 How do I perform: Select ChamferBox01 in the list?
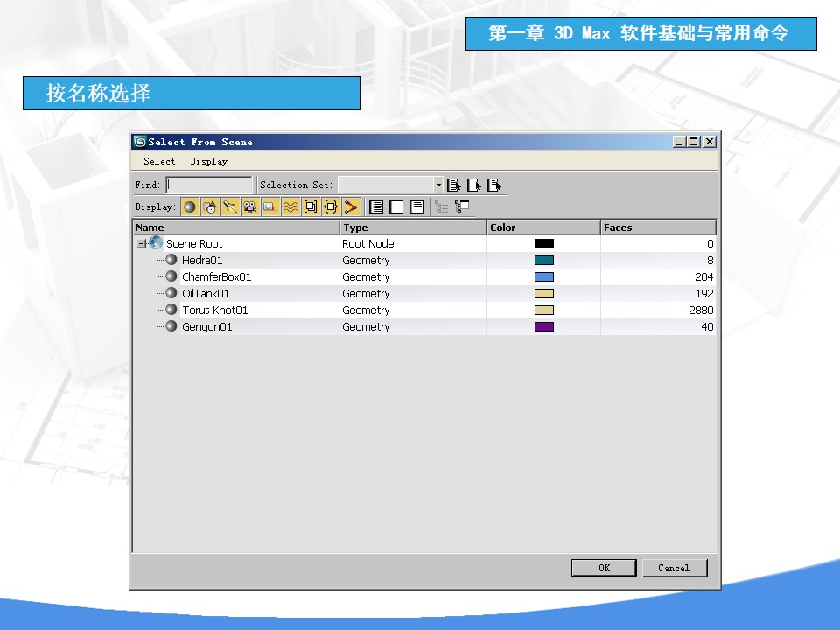216,277
